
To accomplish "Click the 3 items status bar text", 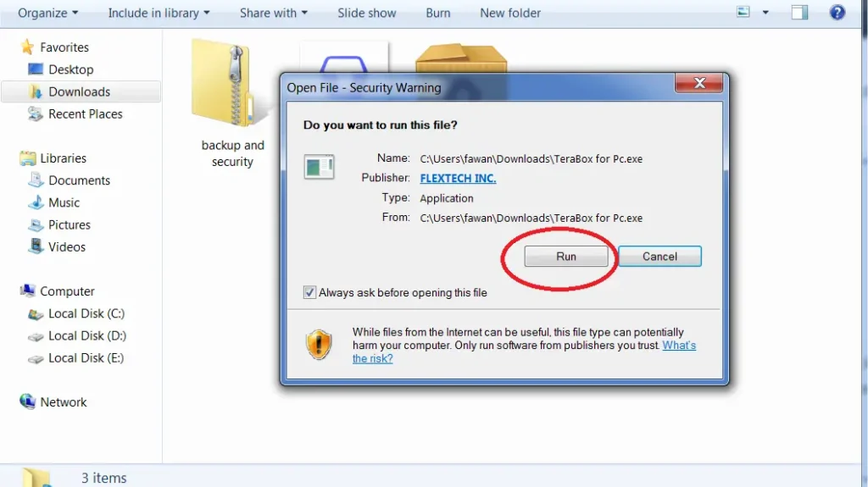I will point(103,478).
